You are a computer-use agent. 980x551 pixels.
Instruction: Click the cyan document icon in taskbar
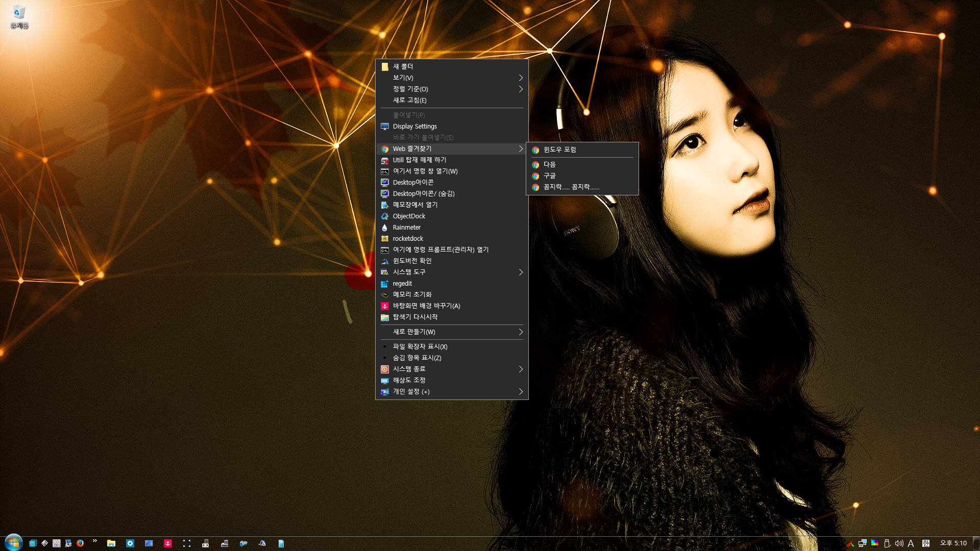coord(281,543)
